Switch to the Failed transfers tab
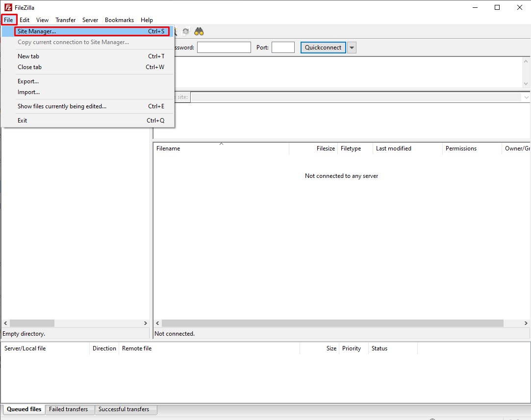The height and width of the screenshot is (420, 531). point(69,409)
